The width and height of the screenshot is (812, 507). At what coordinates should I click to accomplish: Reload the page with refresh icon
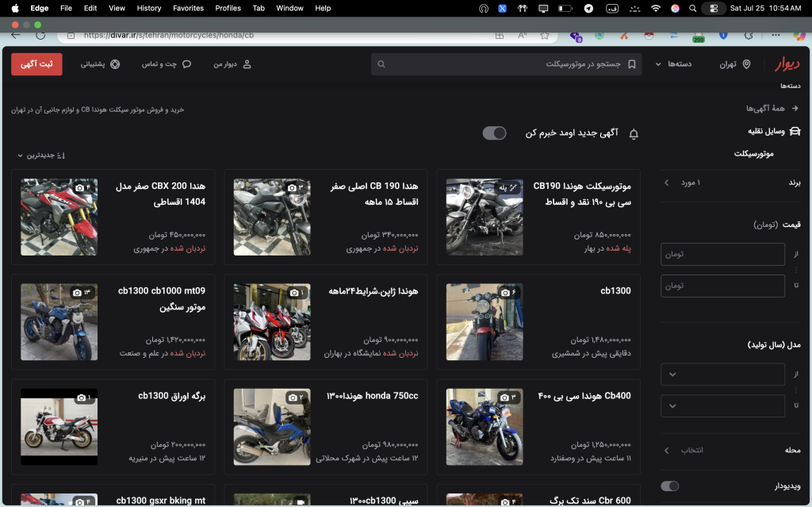click(40, 35)
